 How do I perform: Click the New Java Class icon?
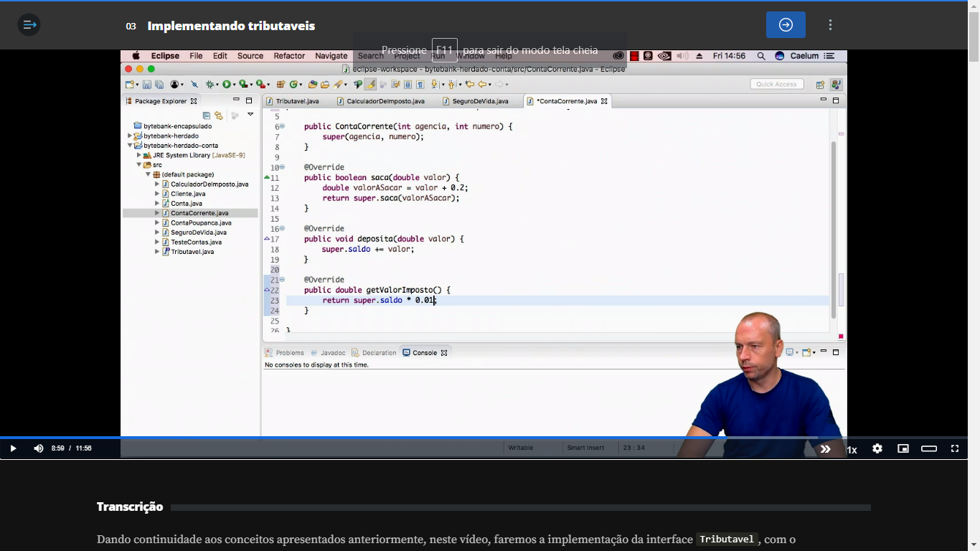293,85
